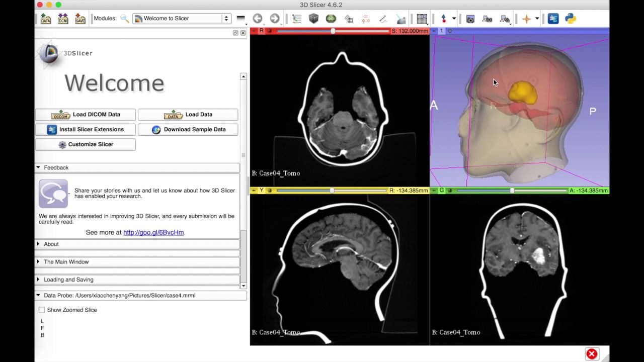Click the red slice offset slider handle
644x362 pixels.
coord(333,31)
